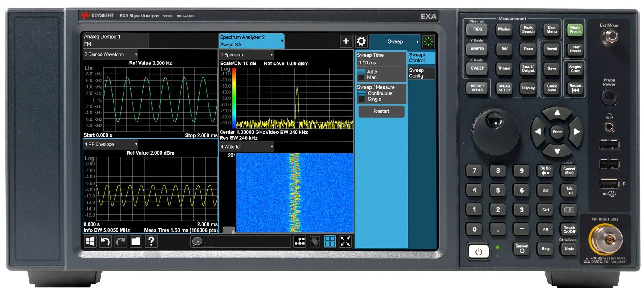
Task: Click the redo arrow in bottom toolbar
Action: click(120, 241)
